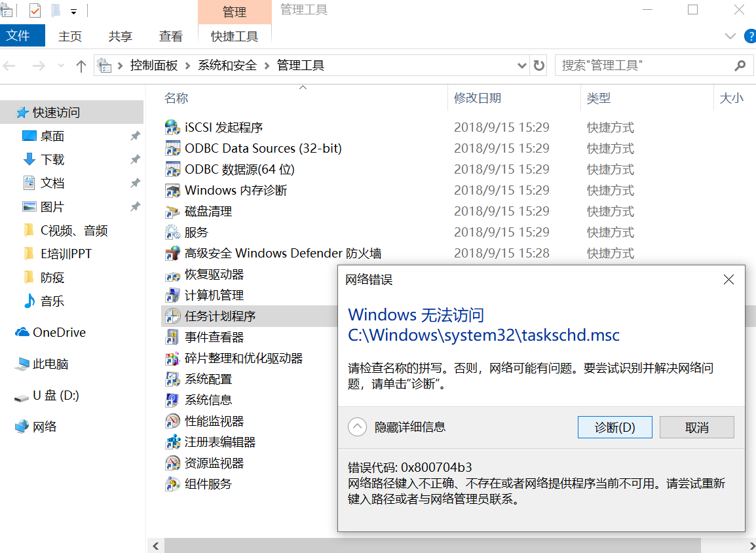
Task: Open U 盘 (D:) drive
Action: tap(47, 396)
